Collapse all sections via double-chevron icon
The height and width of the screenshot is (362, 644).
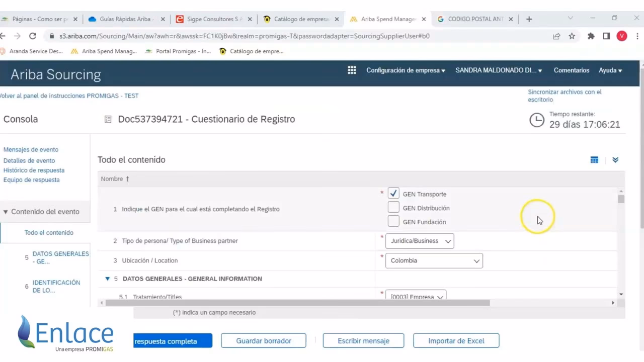click(x=615, y=159)
